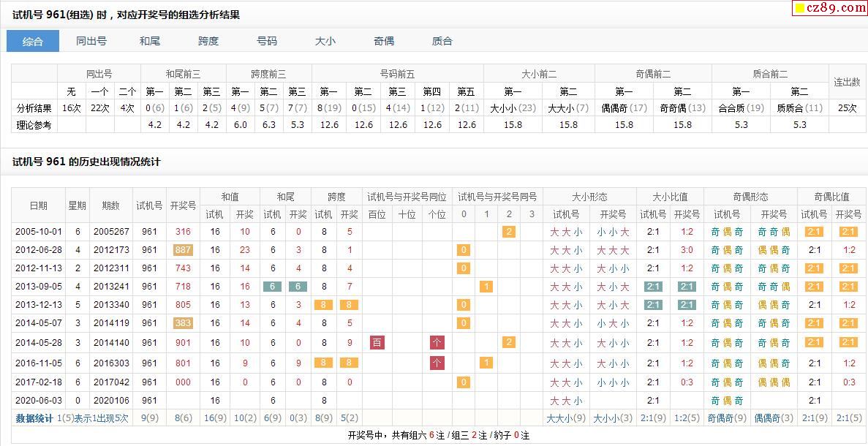Click the orange 1 badge in 2013-09-05 row
Viewport: 868px width, 446px height.
tap(486, 287)
